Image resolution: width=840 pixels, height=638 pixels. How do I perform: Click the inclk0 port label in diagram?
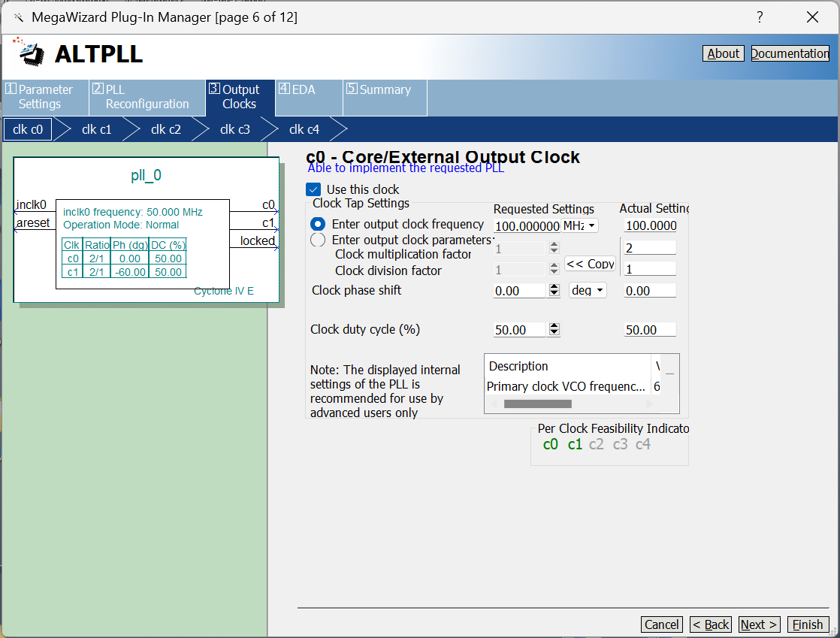(31, 204)
